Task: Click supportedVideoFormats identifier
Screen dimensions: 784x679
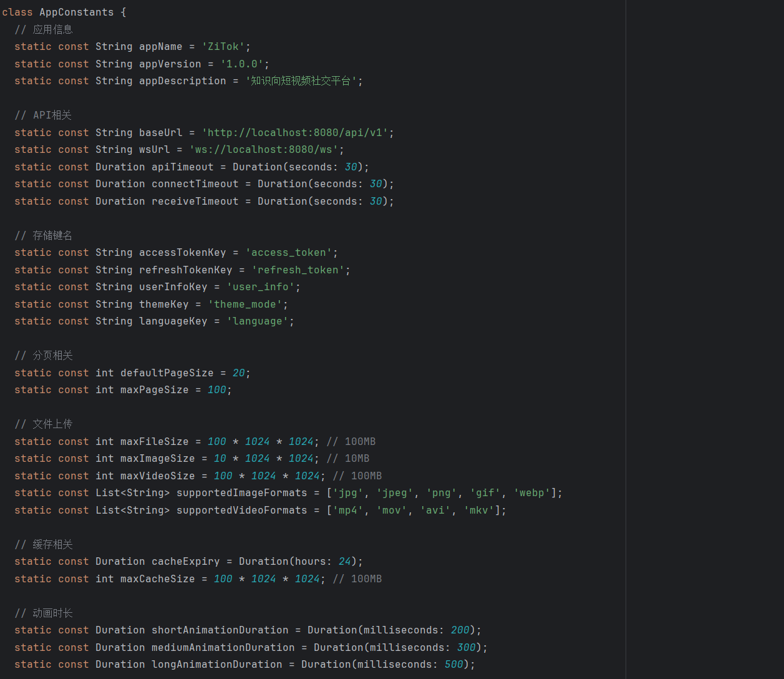Action: pos(242,510)
